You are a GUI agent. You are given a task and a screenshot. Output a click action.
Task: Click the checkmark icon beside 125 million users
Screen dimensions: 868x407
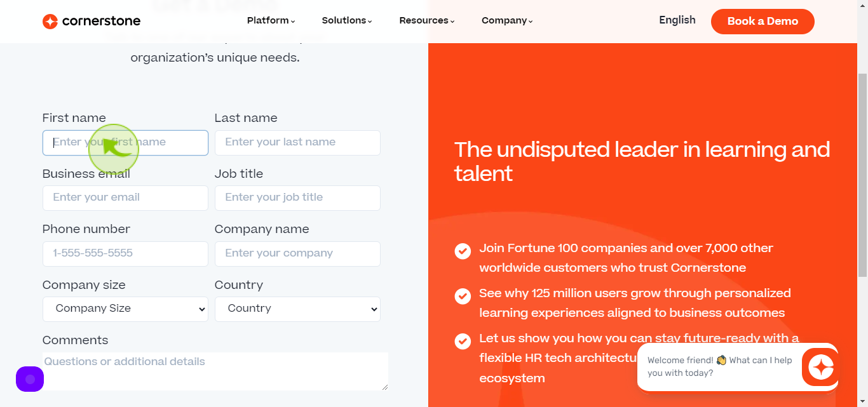463,296
